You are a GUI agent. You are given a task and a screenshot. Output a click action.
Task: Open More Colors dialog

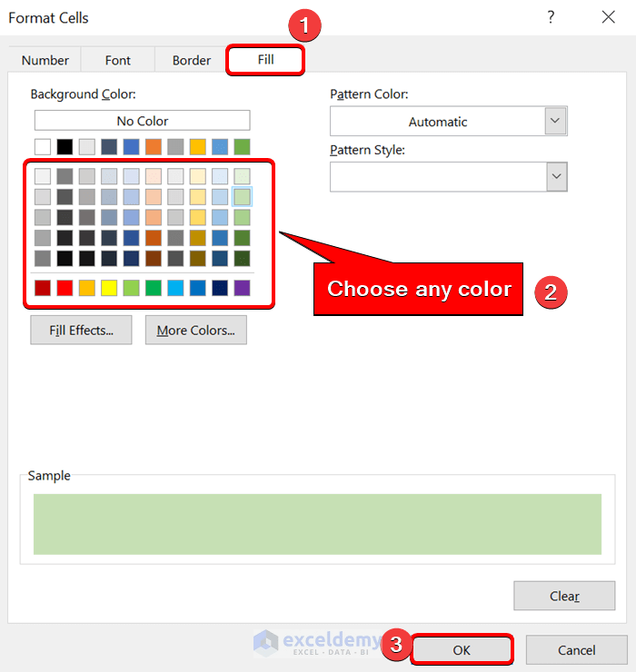(196, 330)
